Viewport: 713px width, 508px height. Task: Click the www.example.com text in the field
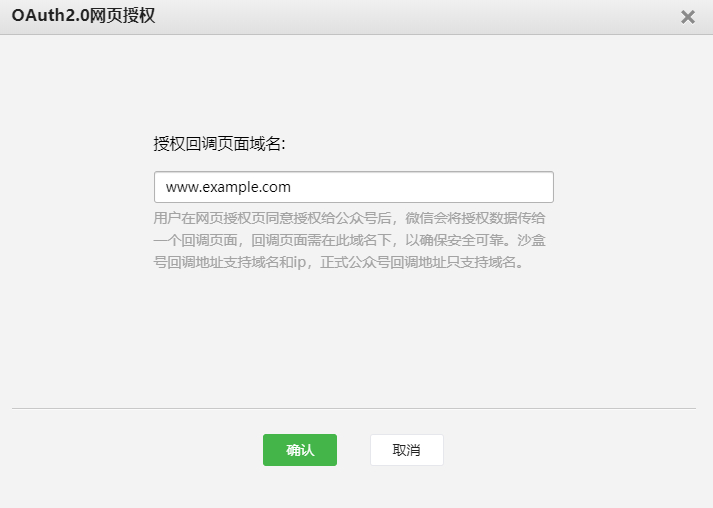tap(228, 187)
